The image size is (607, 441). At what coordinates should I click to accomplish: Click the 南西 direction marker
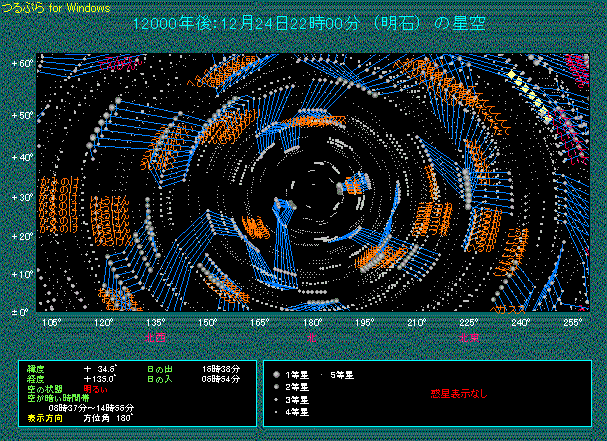coord(468,338)
